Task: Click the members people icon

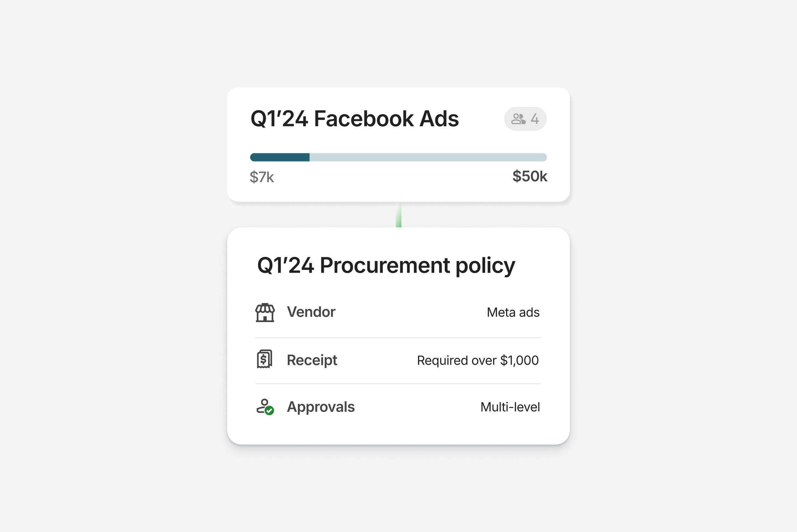Action: point(518,119)
